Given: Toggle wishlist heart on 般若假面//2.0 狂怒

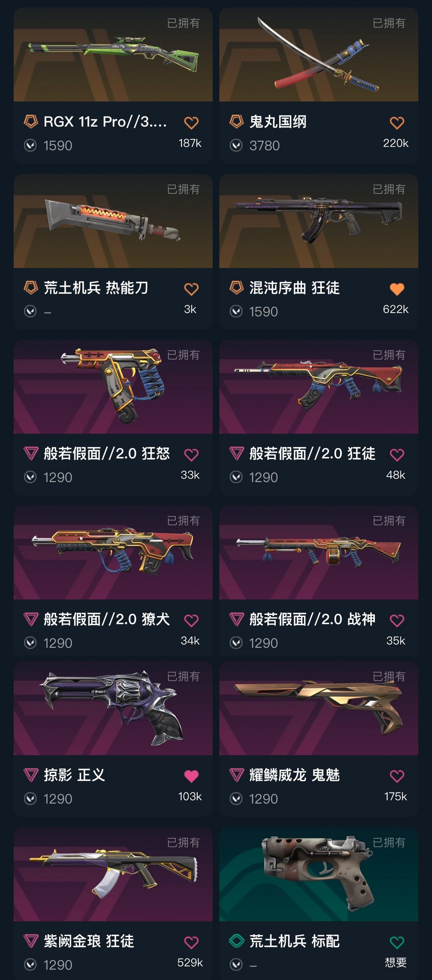Looking at the screenshot, I should click(191, 455).
